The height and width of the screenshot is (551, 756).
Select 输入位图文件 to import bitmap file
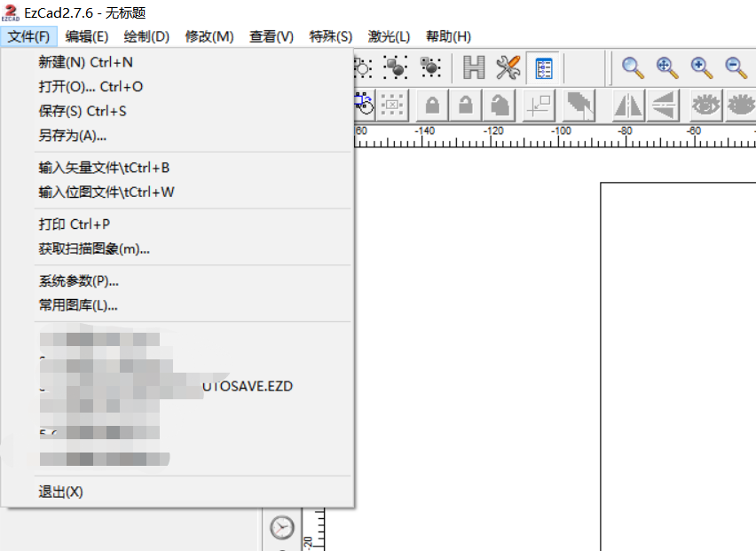click(x=177, y=193)
